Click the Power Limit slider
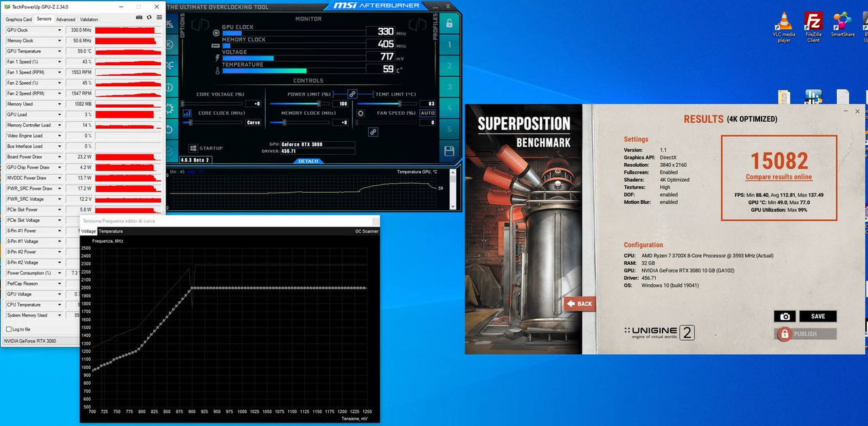This screenshot has height=426, width=868. [x=299, y=103]
